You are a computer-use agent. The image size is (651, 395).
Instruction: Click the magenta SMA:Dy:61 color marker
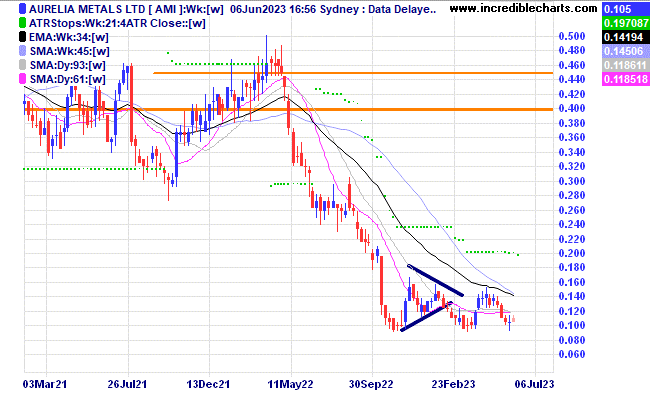click(22, 79)
